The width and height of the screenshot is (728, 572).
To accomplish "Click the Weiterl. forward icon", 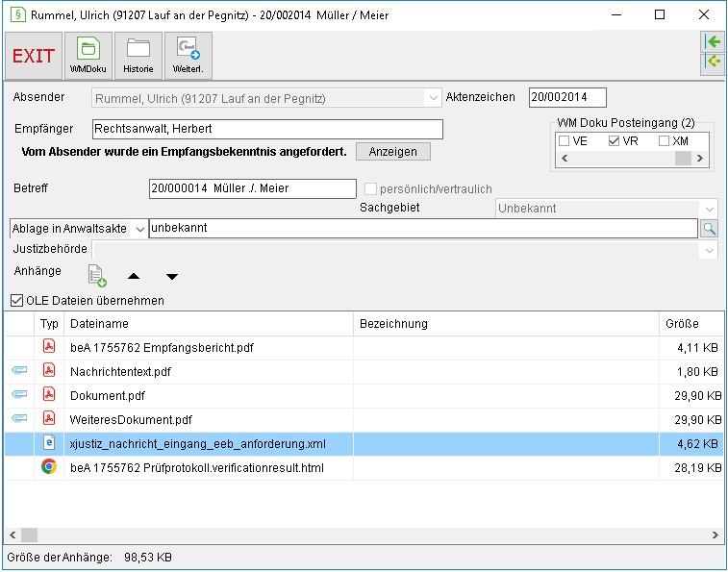I will click(x=188, y=56).
